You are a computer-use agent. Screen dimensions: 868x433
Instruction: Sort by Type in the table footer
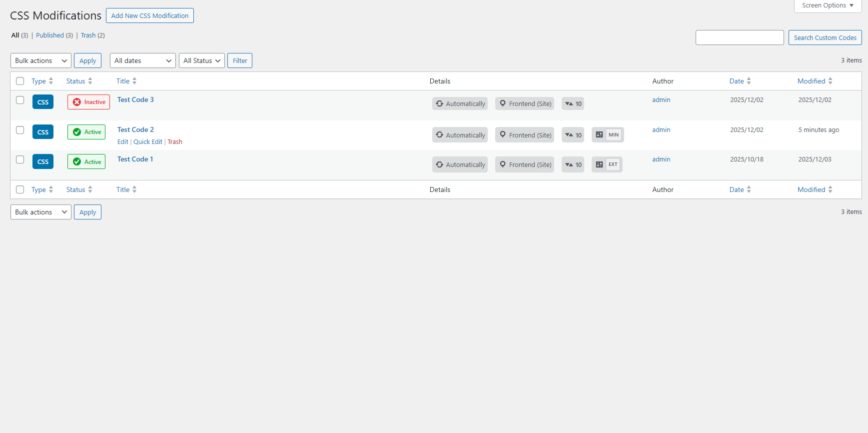(42, 189)
